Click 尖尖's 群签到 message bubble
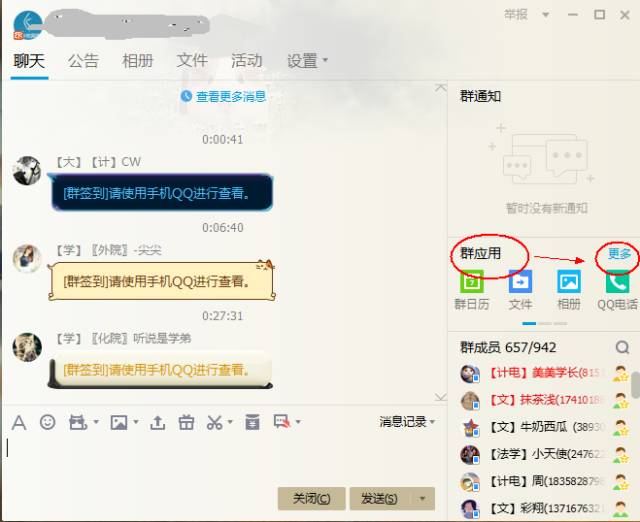The image size is (640, 522). (x=161, y=281)
